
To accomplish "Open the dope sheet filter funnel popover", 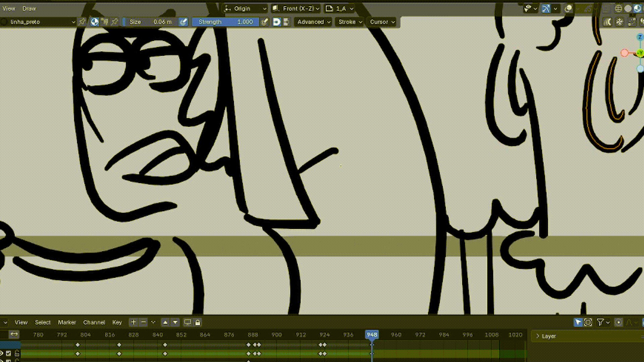I will pyautogui.click(x=603, y=322).
